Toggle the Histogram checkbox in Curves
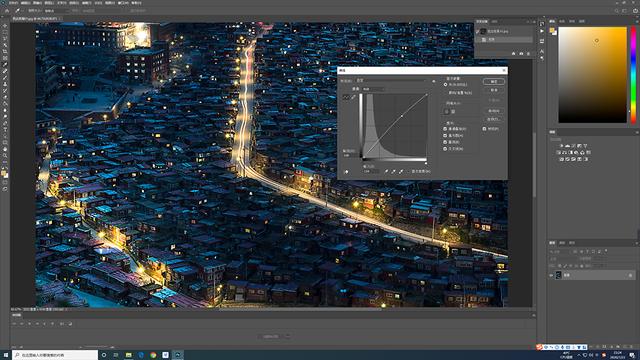This screenshot has height=360, width=640. [x=445, y=135]
